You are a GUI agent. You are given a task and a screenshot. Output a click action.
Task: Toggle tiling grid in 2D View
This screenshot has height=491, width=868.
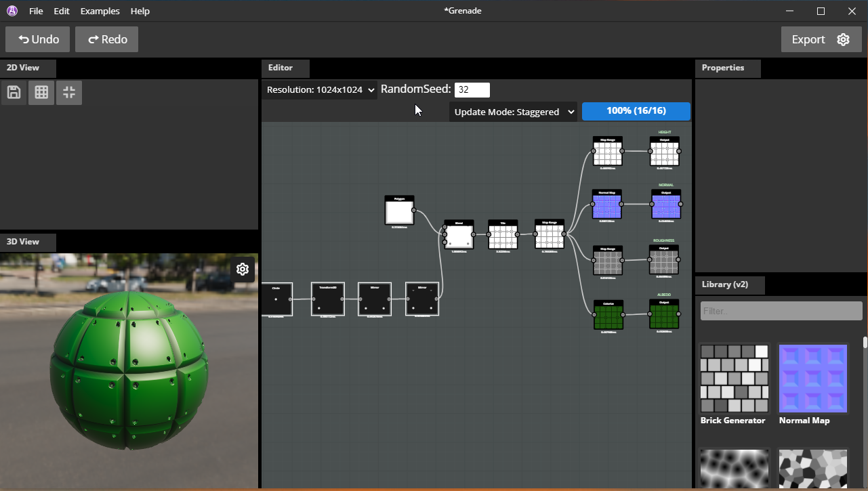coord(41,93)
